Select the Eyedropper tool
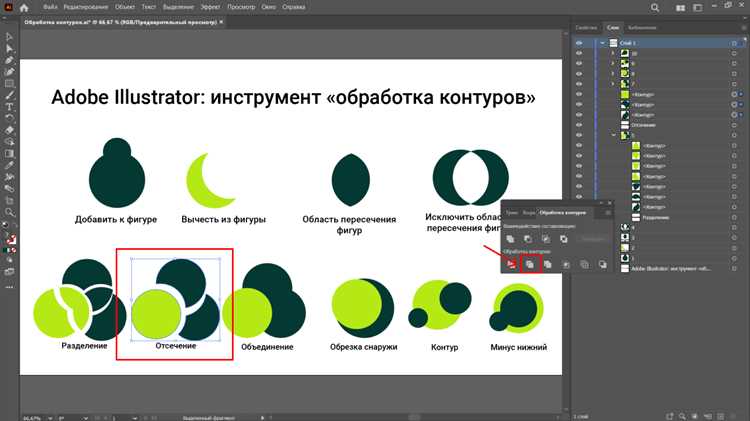Viewport: 750px width, 421px height. point(9,165)
